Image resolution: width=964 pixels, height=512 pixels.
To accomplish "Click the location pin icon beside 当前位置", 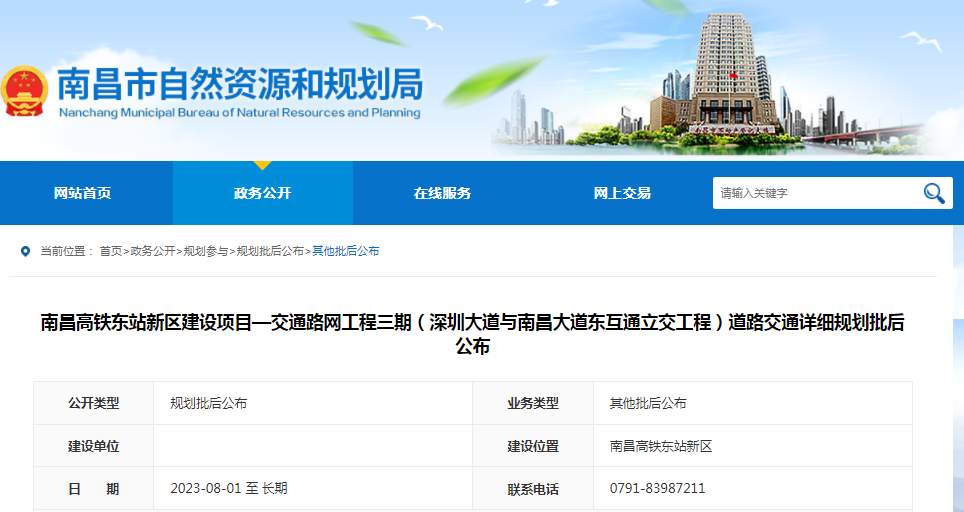I will 26,251.
